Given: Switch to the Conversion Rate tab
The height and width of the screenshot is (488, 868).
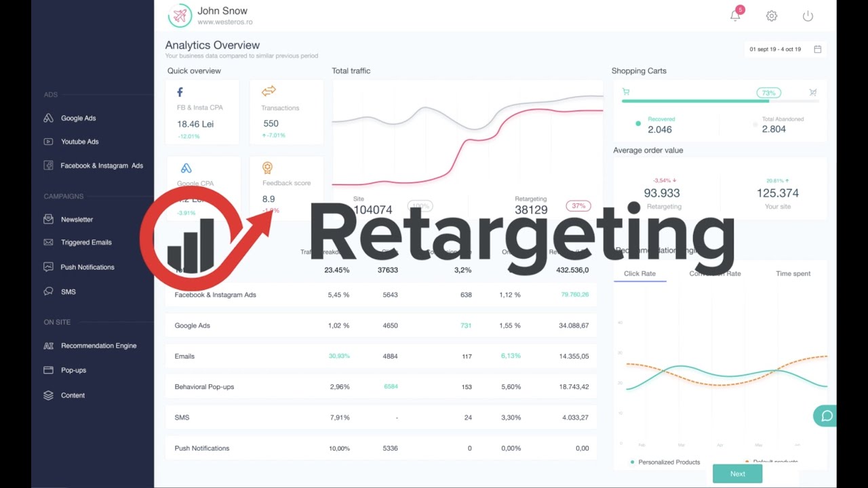Looking at the screenshot, I should 715,273.
